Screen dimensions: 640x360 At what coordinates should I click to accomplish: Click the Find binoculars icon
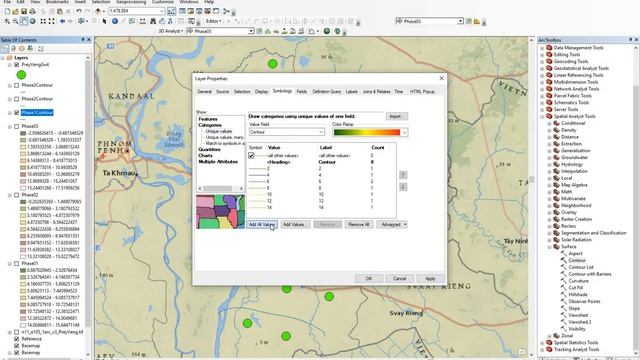pos(153,21)
